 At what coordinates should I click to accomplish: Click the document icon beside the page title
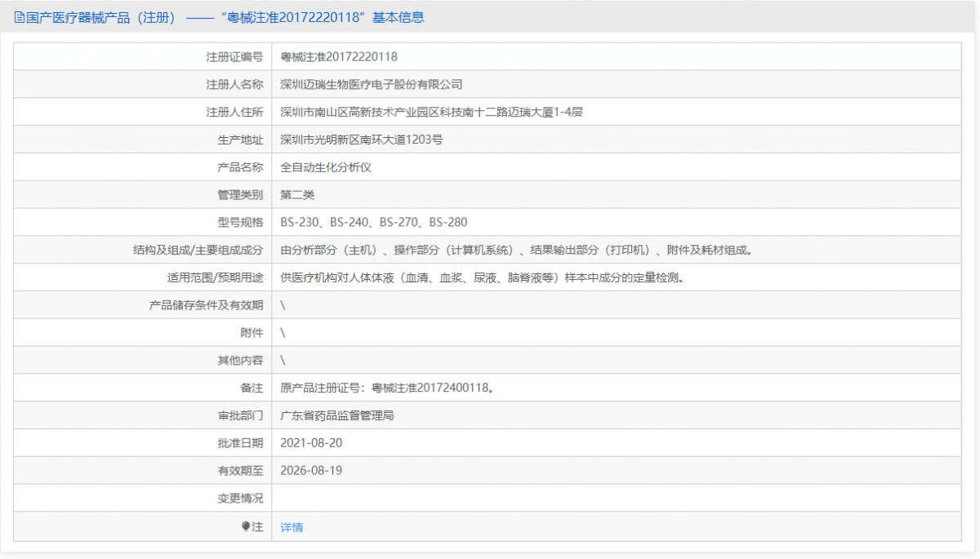[20, 17]
